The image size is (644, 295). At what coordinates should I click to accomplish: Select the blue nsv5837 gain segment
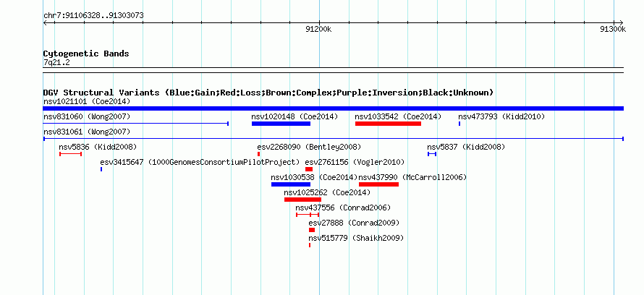click(x=432, y=154)
